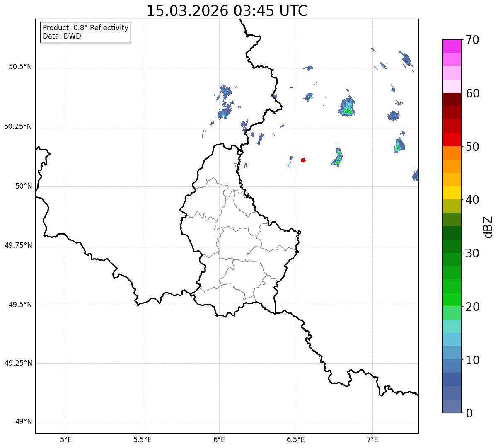Click the colorbar tick label 60
The image size is (498, 448).
472,93
